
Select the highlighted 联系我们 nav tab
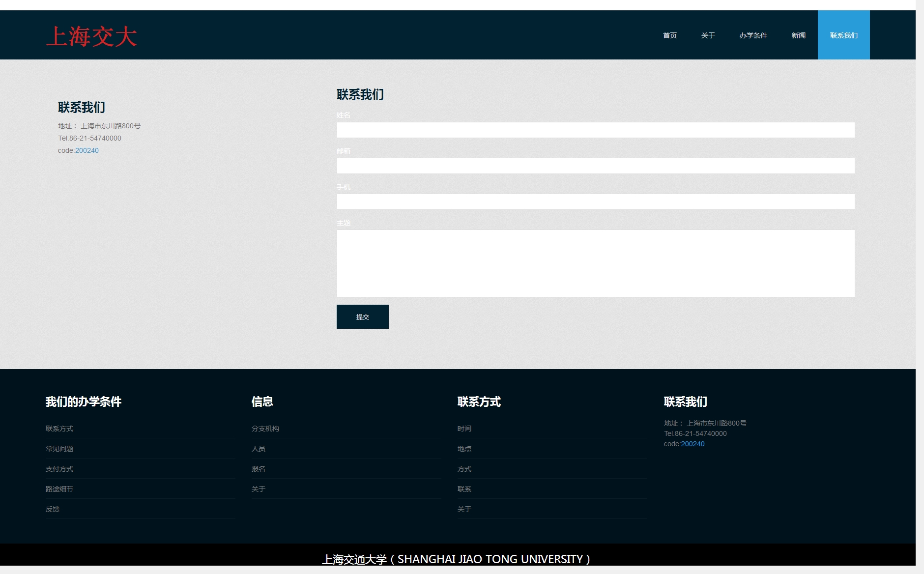[843, 35]
